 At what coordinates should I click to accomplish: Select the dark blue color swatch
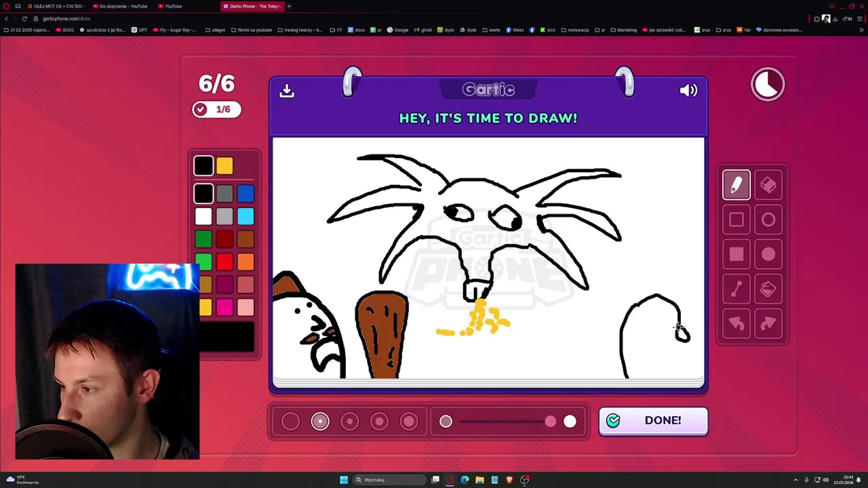point(245,194)
